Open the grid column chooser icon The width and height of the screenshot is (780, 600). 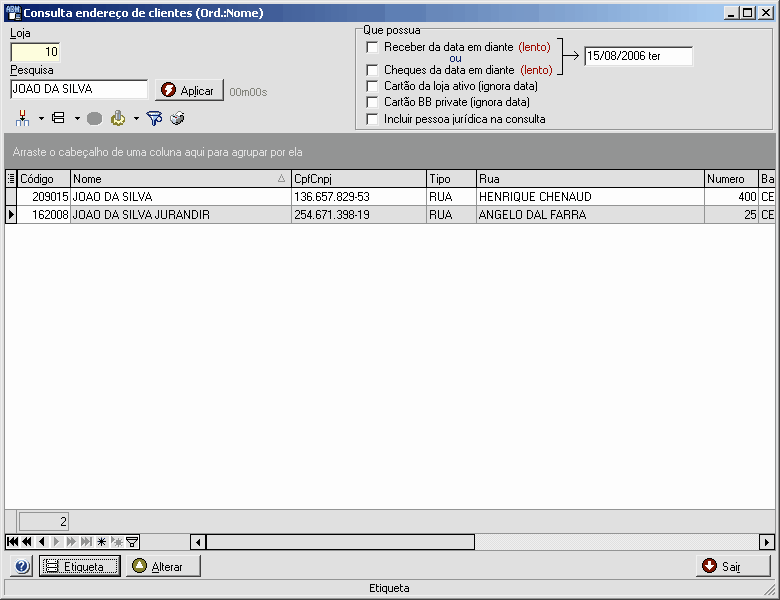tap(11, 179)
